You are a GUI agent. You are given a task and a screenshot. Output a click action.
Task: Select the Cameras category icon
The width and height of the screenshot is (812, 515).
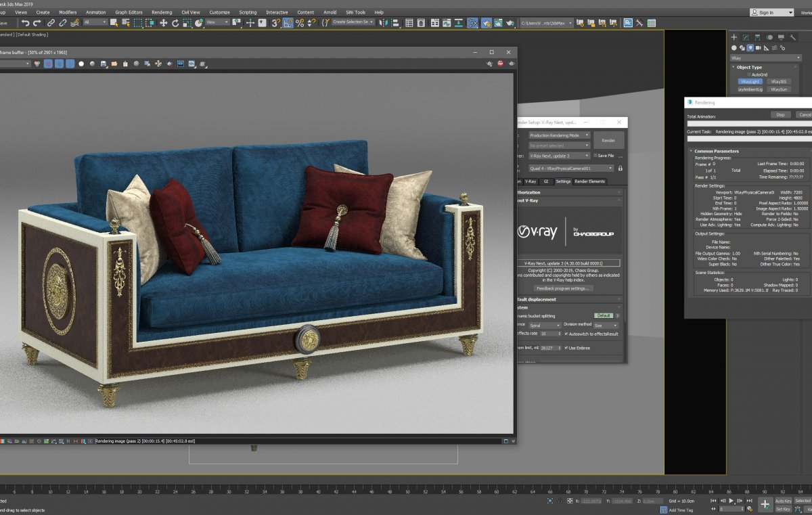[x=759, y=48]
